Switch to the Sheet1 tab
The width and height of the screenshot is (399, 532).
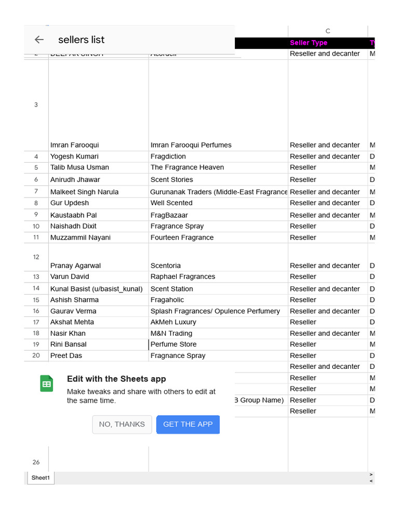[41, 478]
